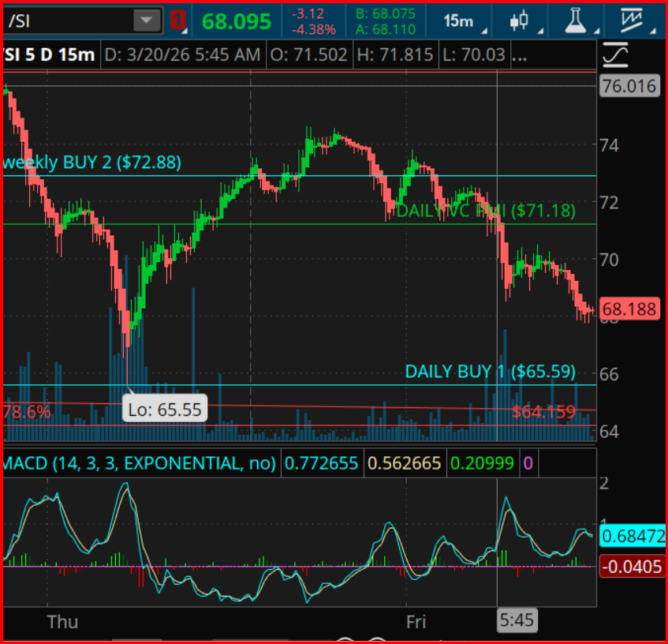The width and height of the screenshot is (668, 644).
Task: Click the DAILY BUY 1 ($65.59) label
Action: coord(490,372)
